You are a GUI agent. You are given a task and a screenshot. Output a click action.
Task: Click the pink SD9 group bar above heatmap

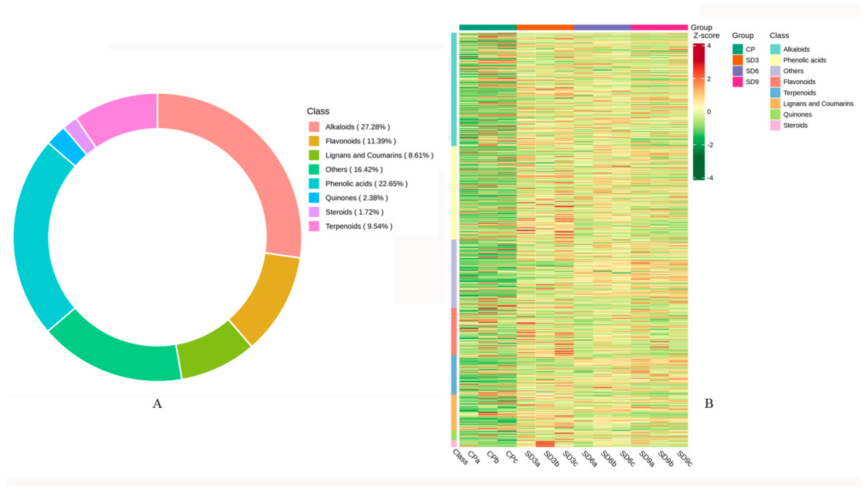(x=659, y=27)
